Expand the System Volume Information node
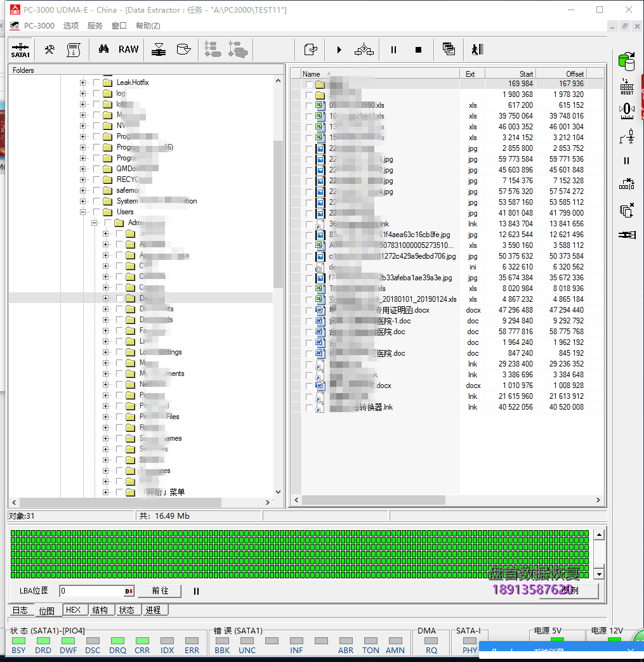The height and width of the screenshot is (662, 644). 83,202
